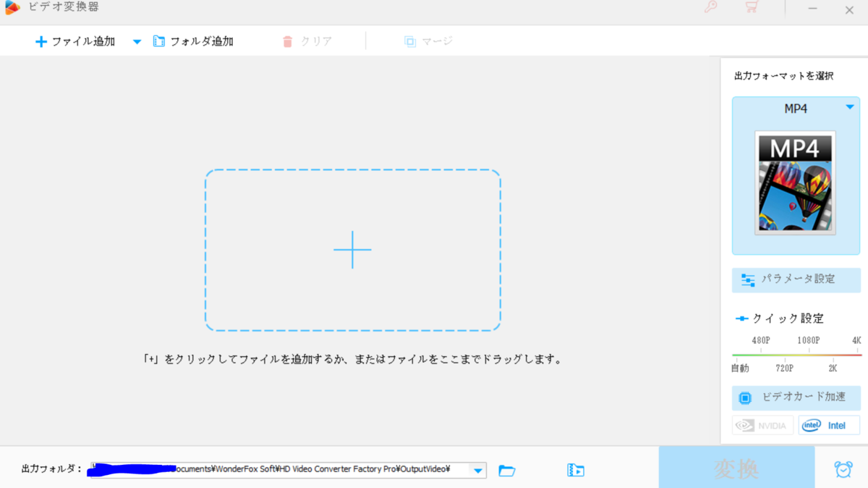Click the MP4 format name text

click(796, 109)
